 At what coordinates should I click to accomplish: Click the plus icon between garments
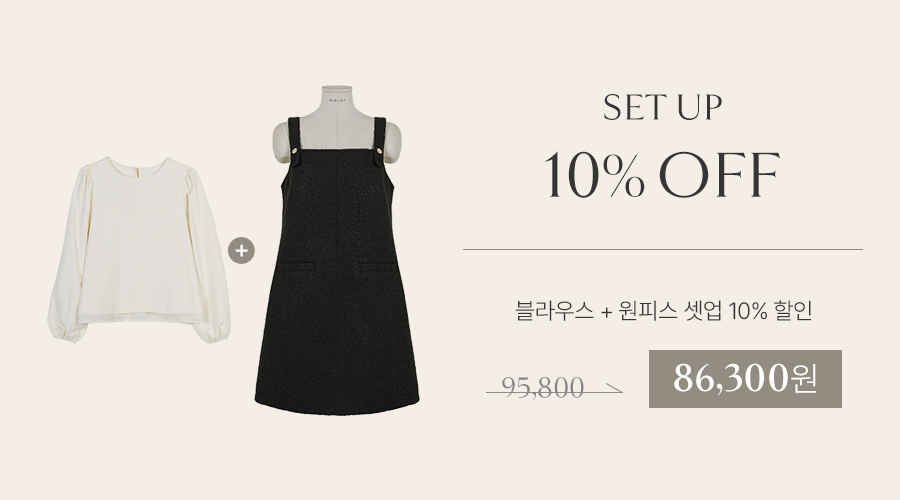click(x=241, y=251)
